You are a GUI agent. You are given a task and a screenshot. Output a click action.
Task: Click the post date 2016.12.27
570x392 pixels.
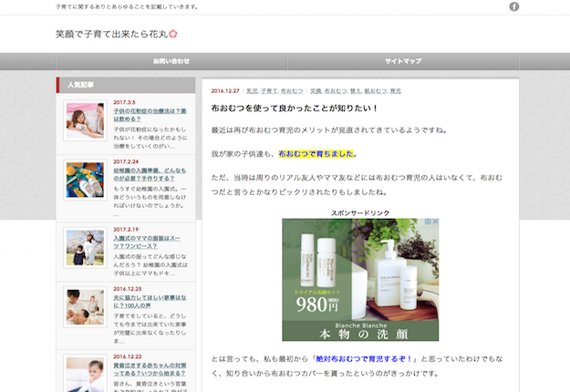pos(225,91)
